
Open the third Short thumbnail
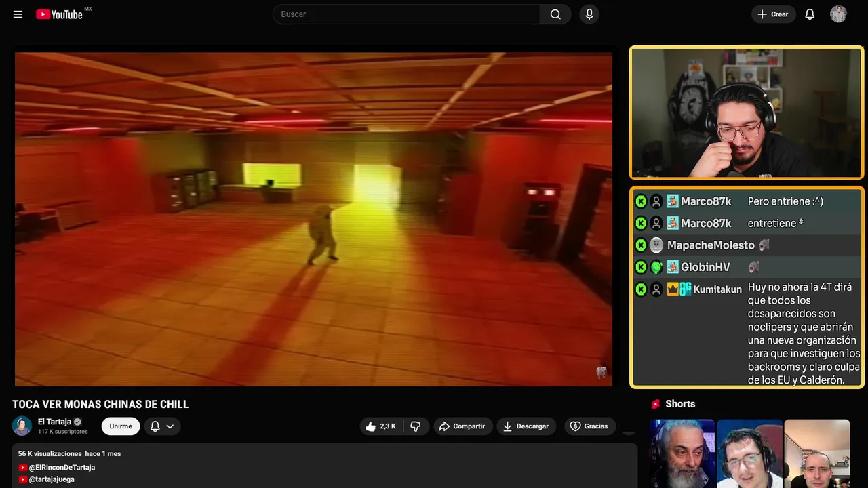(816, 453)
